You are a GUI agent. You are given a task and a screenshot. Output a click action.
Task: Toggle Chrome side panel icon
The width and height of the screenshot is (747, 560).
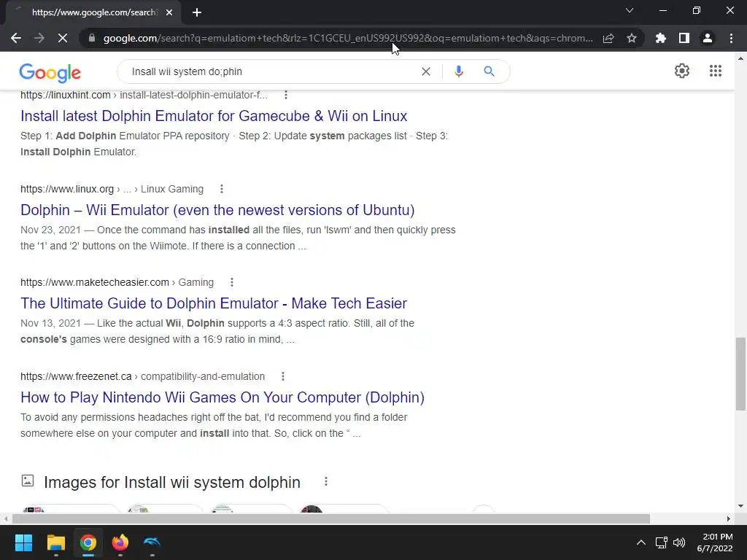coord(684,38)
